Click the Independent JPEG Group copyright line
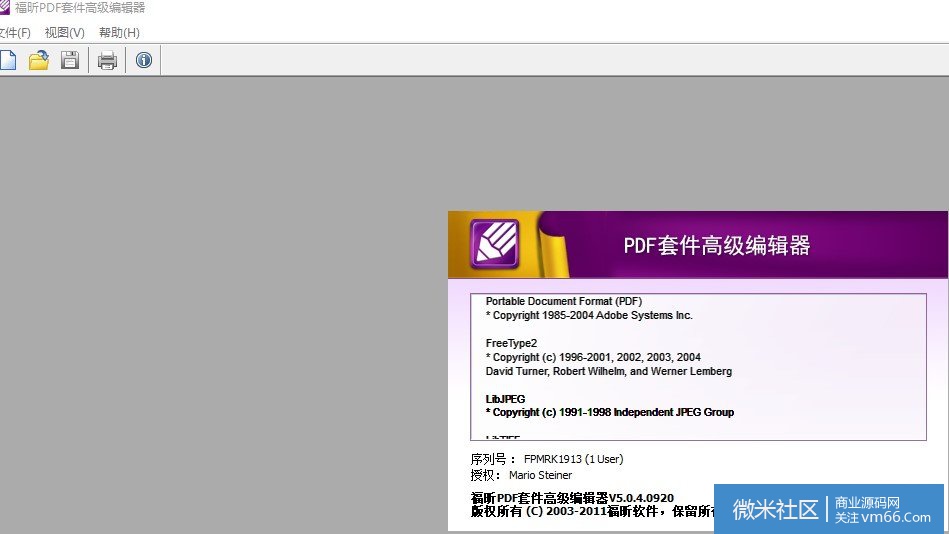This screenshot has width=949, height=534. [609, 412]
